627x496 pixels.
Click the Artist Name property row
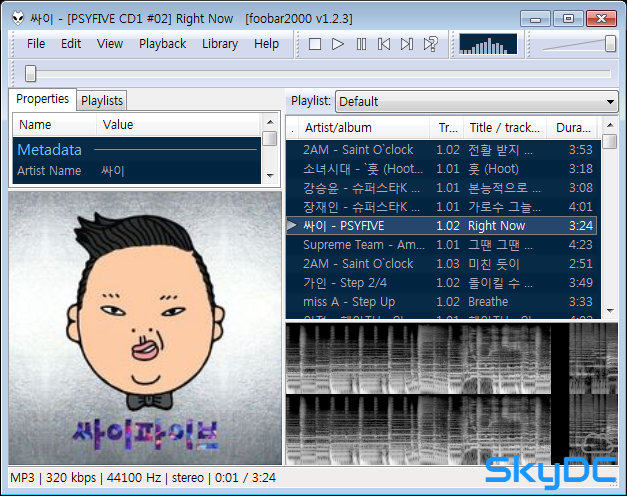[x=137, y=171]
